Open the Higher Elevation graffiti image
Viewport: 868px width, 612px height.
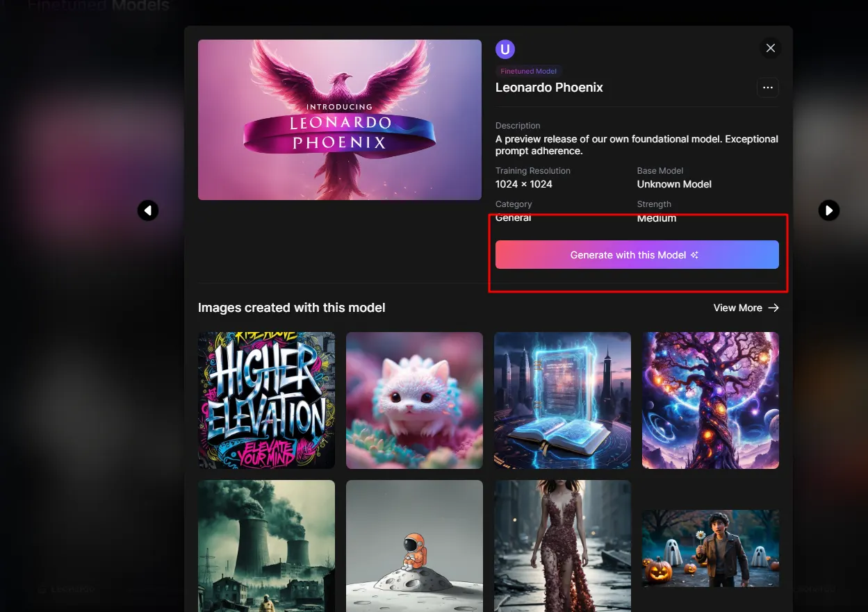coord(266,400)
